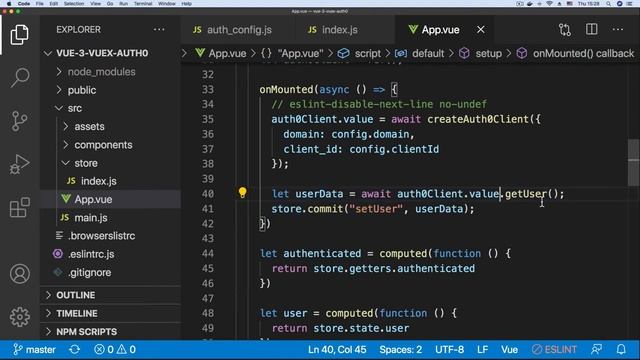The image size is (640, 360).
Task: Click Ln 40, Col 45 position indicator
Action: 337,349
